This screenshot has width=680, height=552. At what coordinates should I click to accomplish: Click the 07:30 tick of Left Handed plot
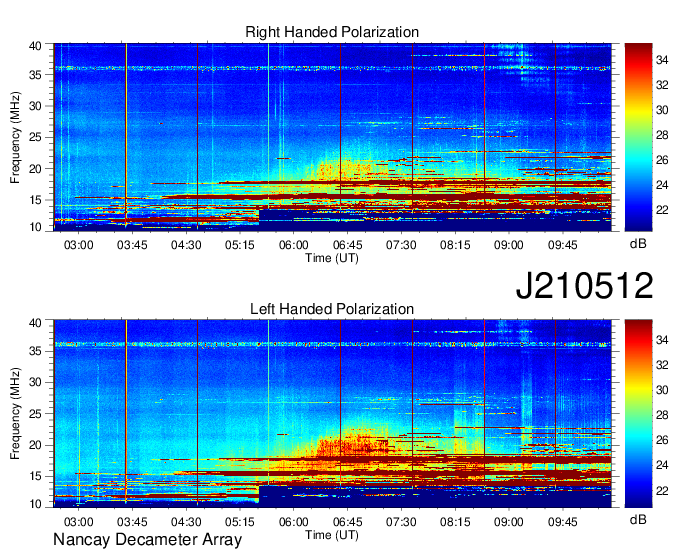click(x=401, y=522)
